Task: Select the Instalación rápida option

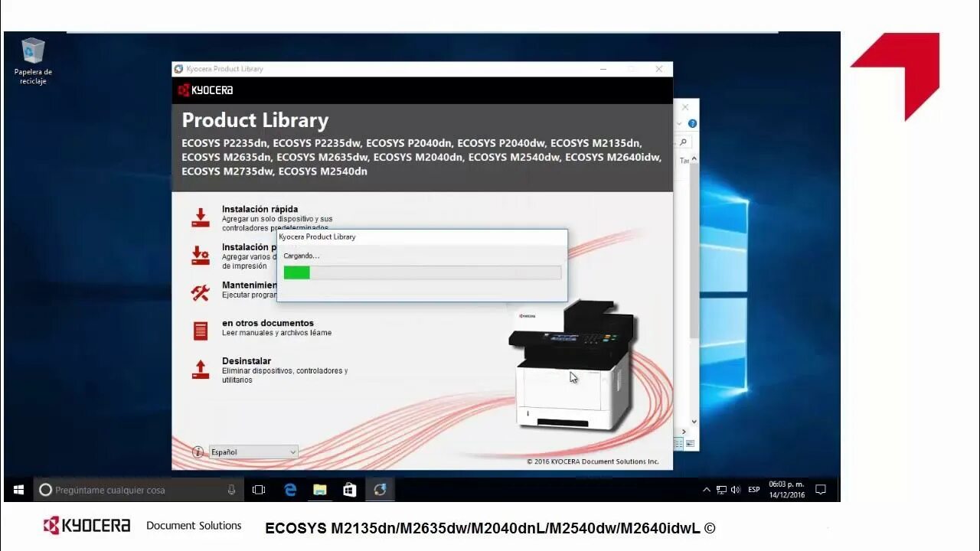Action: [x=260, y=209]
